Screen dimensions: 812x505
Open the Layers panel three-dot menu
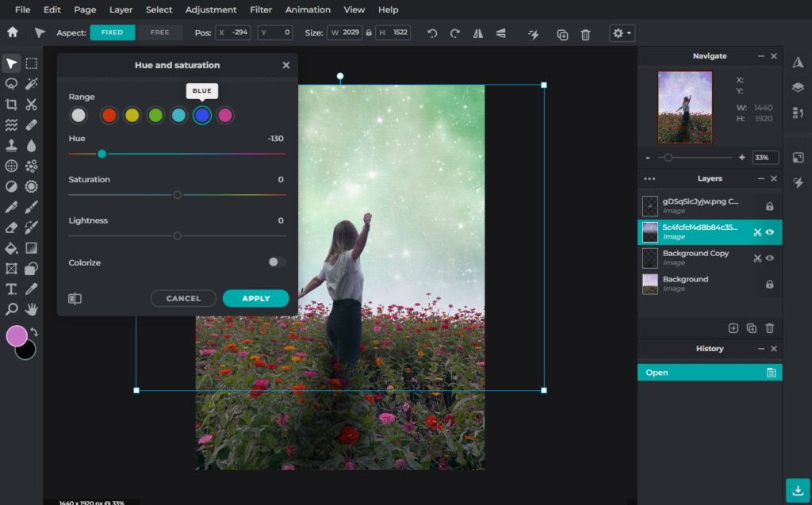[x=649, y=178]
